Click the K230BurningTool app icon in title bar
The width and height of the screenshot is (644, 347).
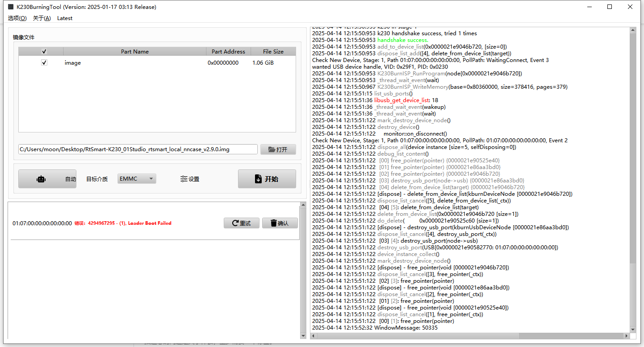point(11,7)
